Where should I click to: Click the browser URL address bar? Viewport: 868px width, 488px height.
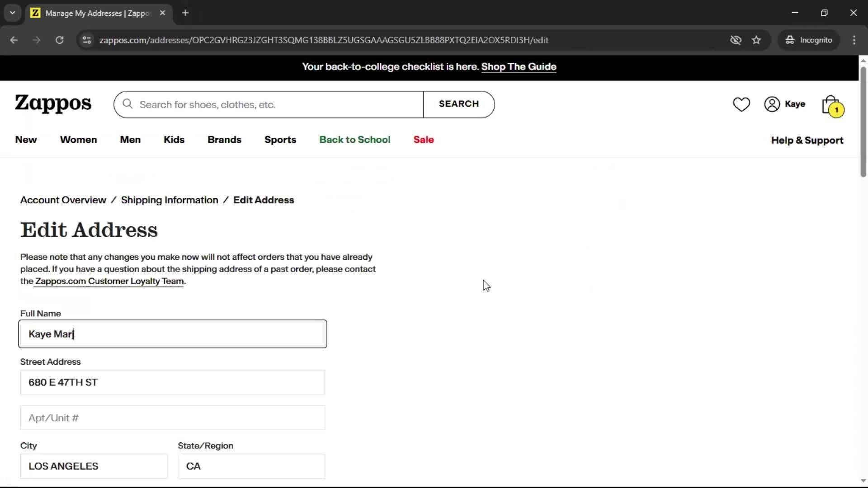(324, 40)
